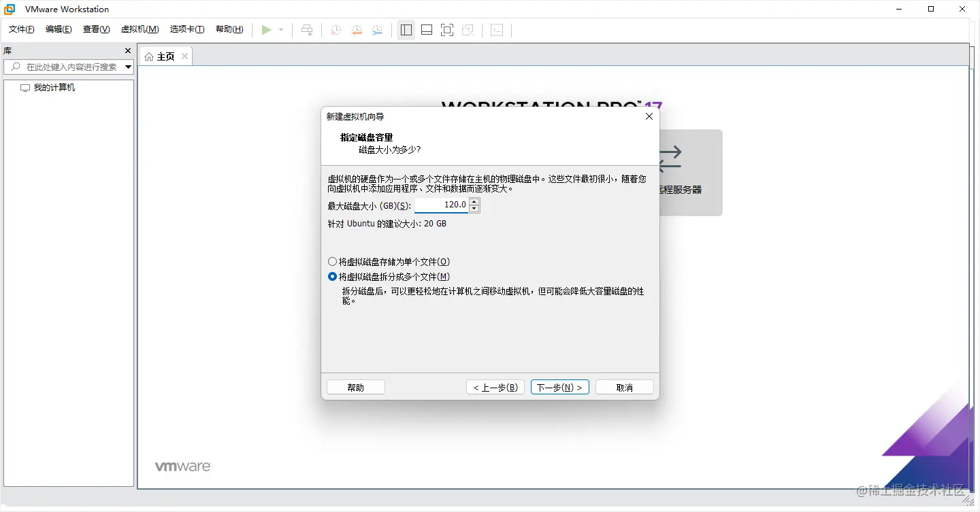Enter full screen mode icon
This screenshot has width=980, height=512.
click(446, 29)
